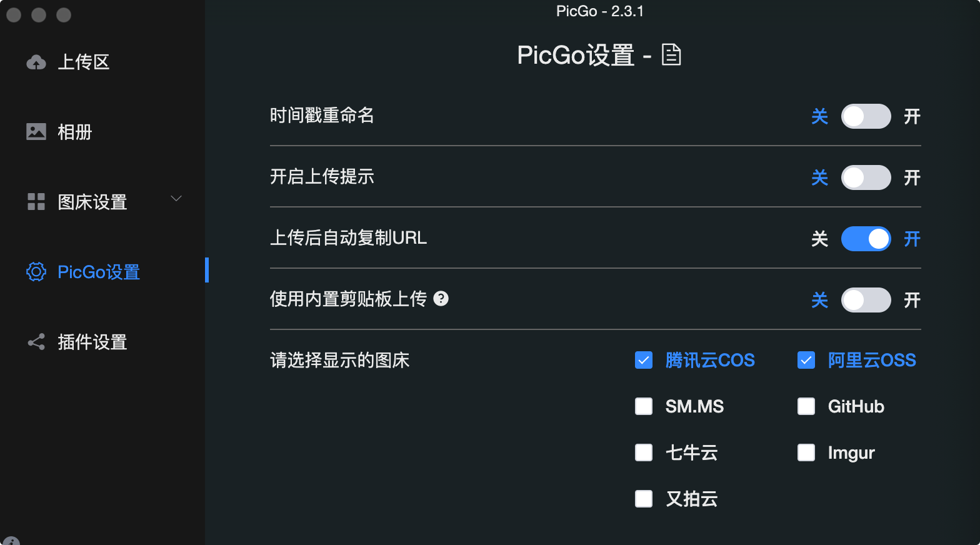This screenshot has height=545, width=980.
Task: Open the 上传区 sidebar entry
Action: (x=84, y=62)
